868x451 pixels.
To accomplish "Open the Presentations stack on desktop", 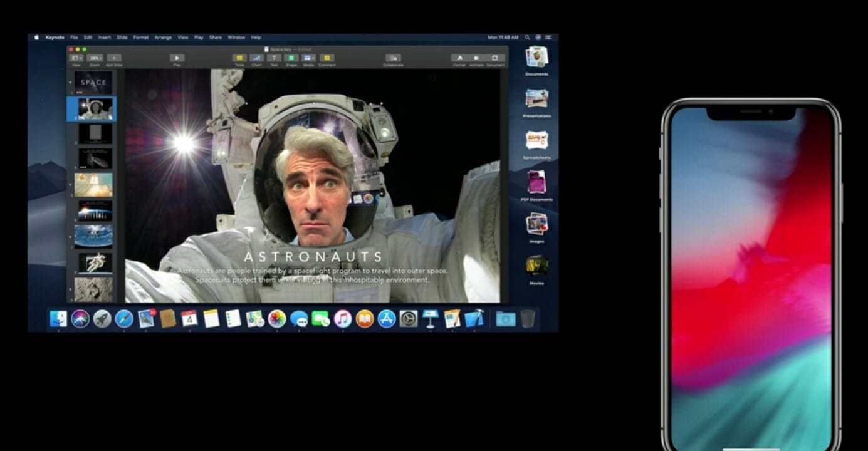I will coord(537,99).
